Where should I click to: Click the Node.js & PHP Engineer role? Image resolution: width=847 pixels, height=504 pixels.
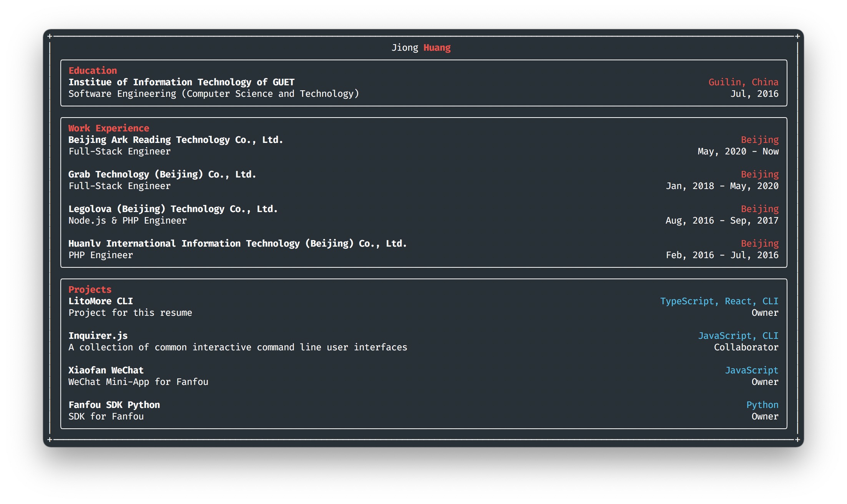(128, 220)
